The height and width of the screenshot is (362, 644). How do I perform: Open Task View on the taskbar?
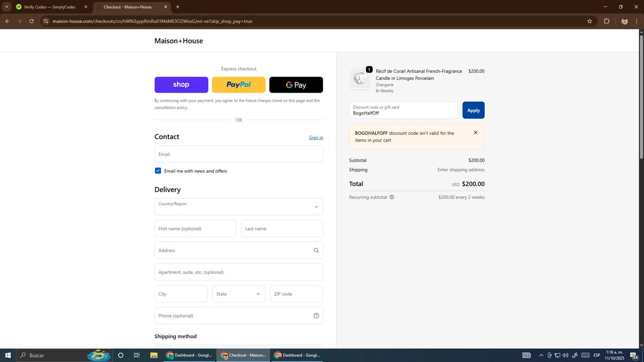(137, 355)
